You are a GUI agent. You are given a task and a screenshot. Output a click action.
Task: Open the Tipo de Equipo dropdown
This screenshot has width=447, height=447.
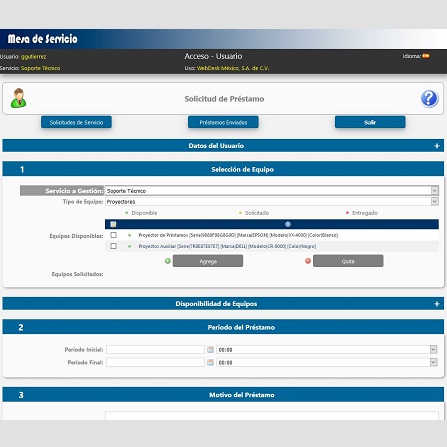[x=272, y=201]
